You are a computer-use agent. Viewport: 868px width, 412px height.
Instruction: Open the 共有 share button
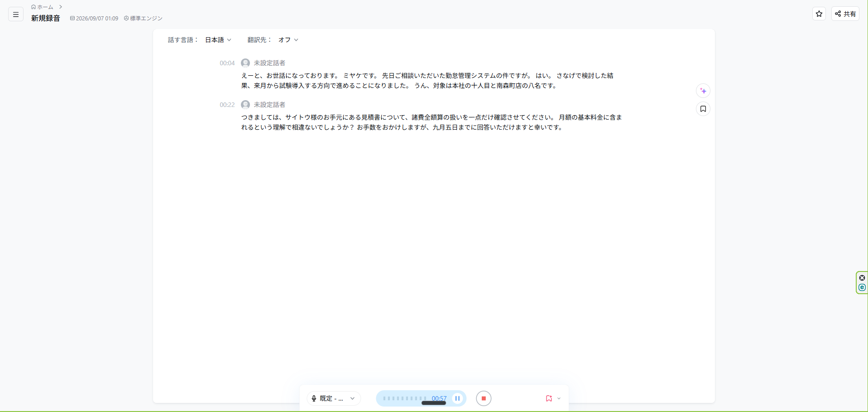coord(845,14)
